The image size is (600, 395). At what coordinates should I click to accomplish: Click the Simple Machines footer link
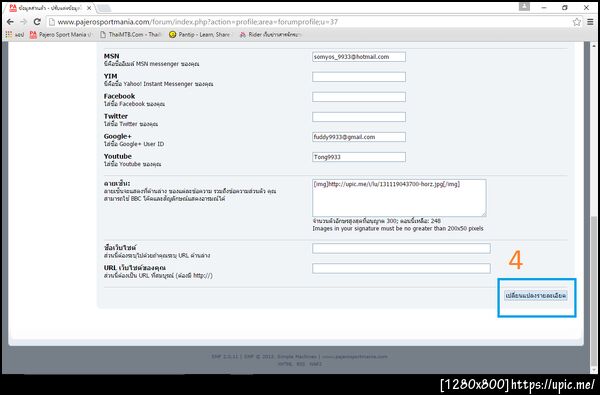click(x=297, y=357)
